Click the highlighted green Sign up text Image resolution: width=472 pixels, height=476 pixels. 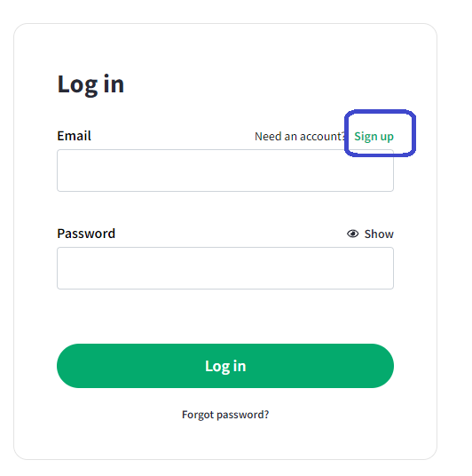tap(374, 137)
